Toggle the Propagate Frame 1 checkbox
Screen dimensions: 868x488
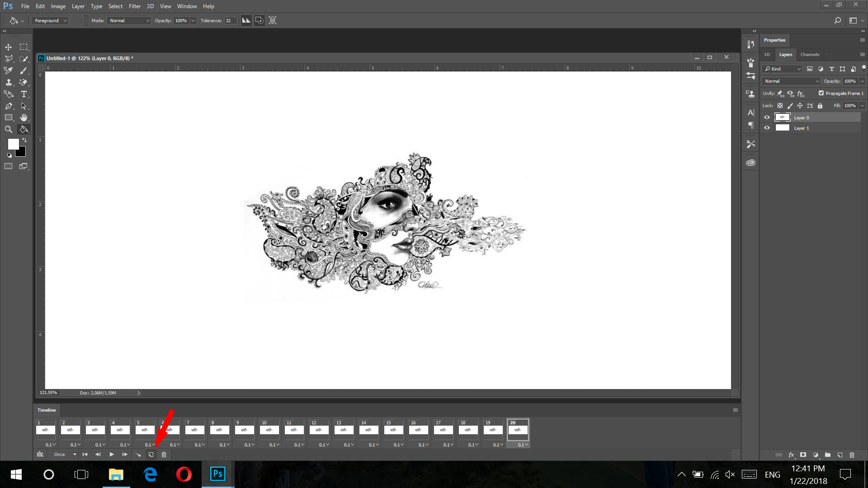click(821, 93)
